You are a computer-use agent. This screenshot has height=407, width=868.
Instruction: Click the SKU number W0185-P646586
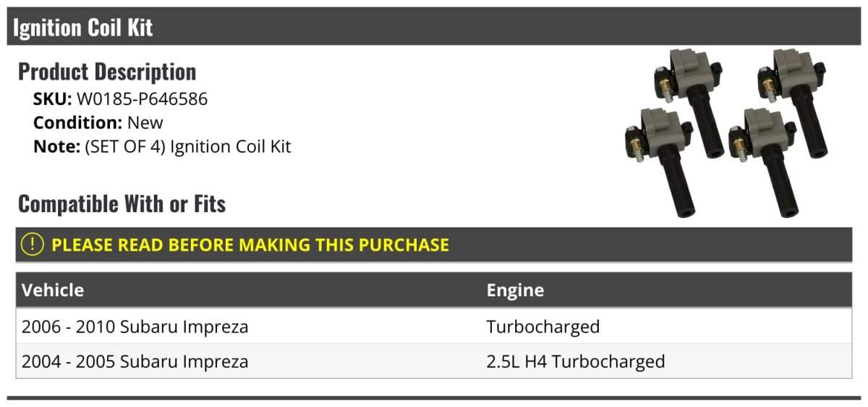pyautogui.click(x=142, y=99)
